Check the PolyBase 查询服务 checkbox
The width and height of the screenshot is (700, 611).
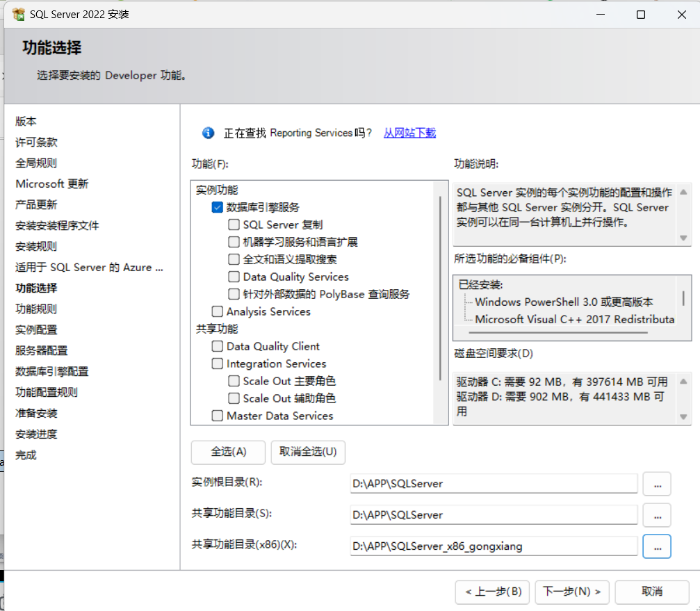(x=234, y=294)
